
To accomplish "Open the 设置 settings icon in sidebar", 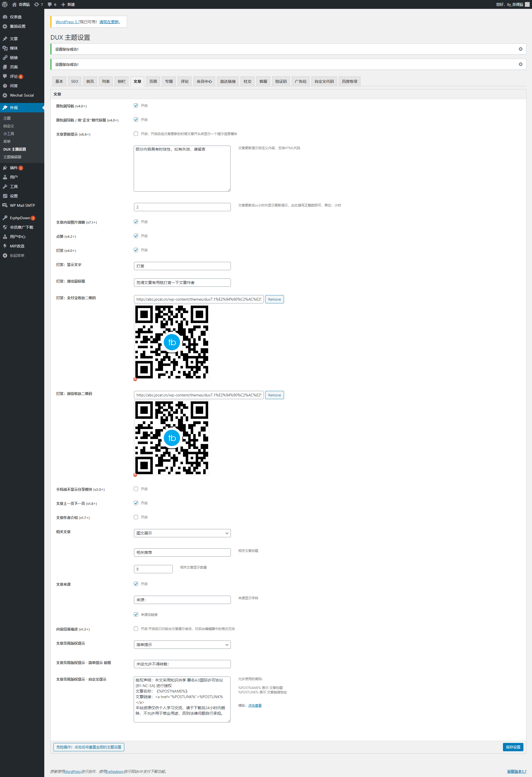I will pos(5,196).
